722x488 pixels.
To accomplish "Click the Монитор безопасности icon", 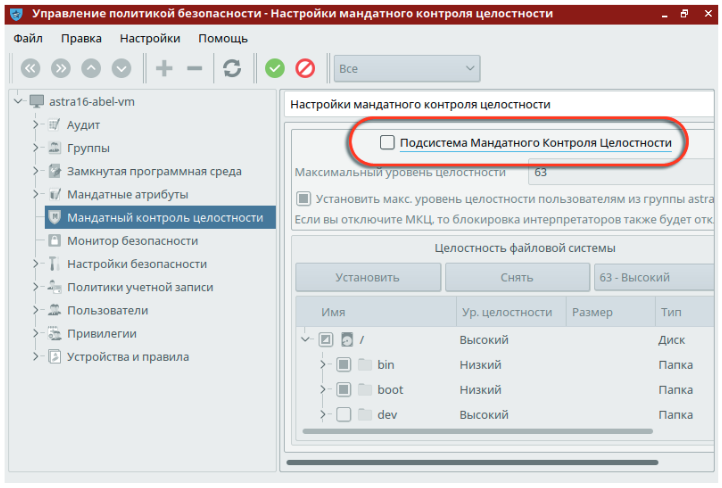I will [x=54, y=240].
